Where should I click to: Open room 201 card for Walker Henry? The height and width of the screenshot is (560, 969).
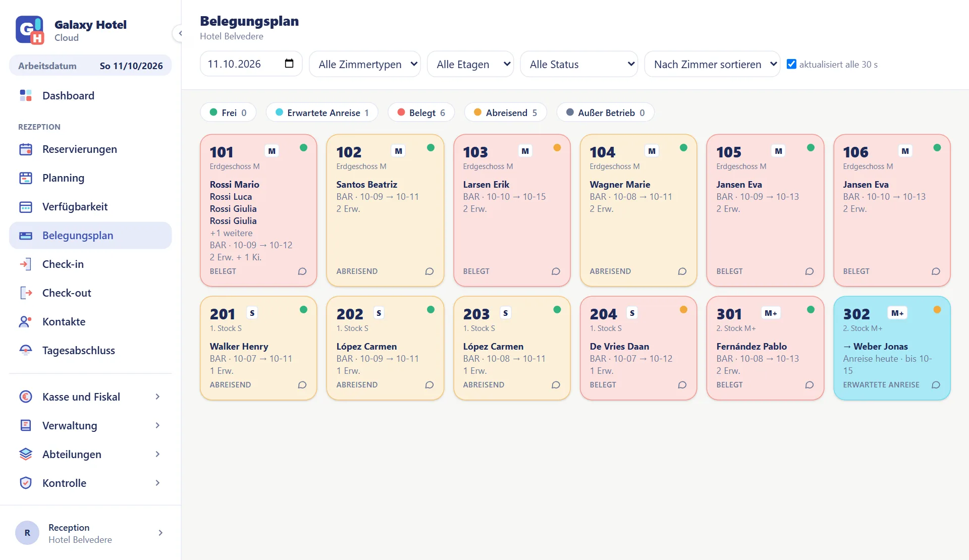pyautogui.click(x=258, y=348)
